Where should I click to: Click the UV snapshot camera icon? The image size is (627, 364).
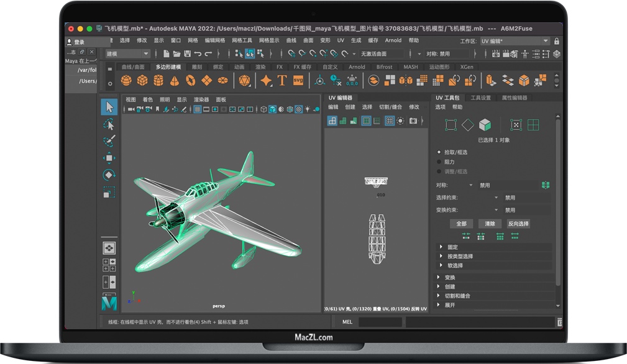(x=413, y=121)
